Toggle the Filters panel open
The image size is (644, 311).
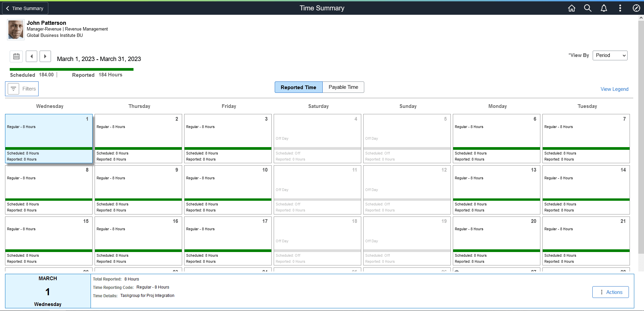[22, 88]
